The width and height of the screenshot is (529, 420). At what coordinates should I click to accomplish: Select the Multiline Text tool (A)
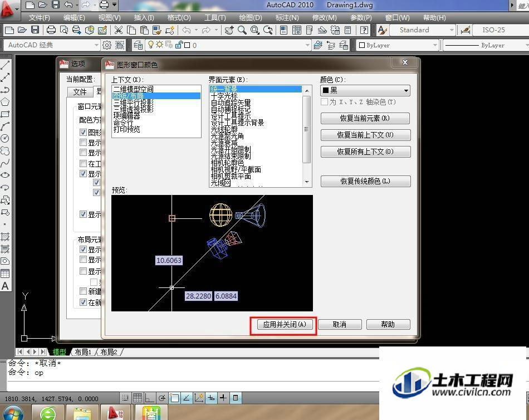click(4, 286)
